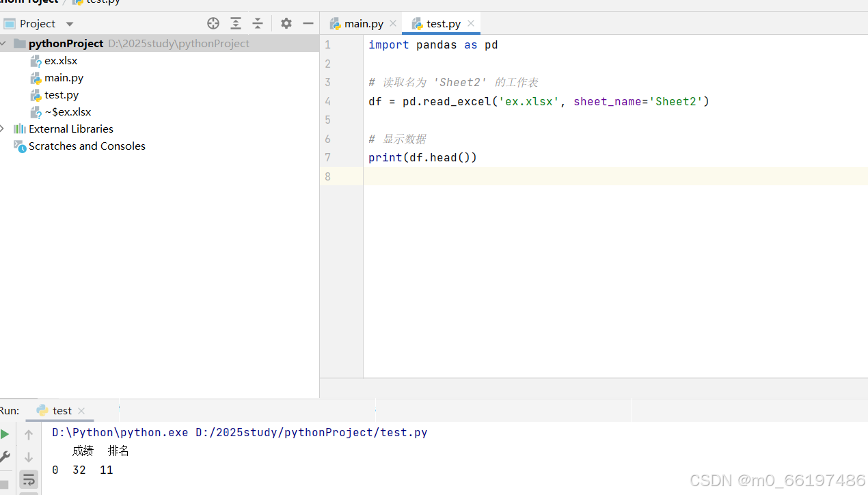Click the down arrow in run console

(x=28, y=457)
